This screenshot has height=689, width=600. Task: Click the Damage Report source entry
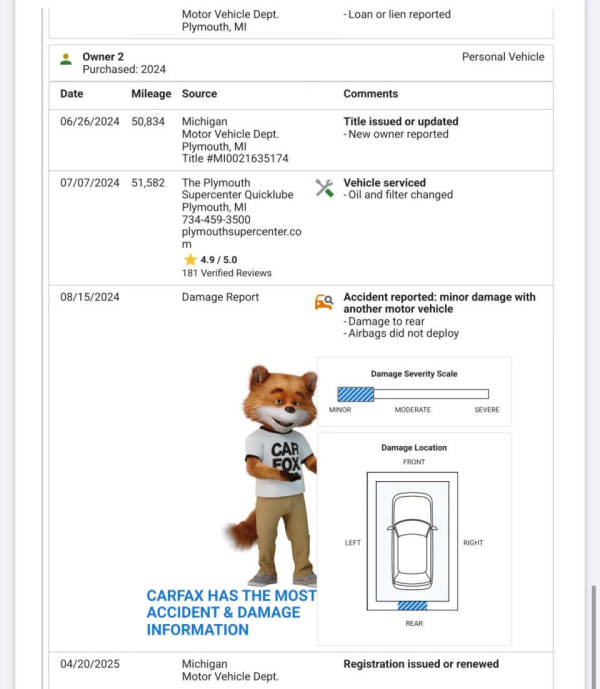(x=220, y=297)
